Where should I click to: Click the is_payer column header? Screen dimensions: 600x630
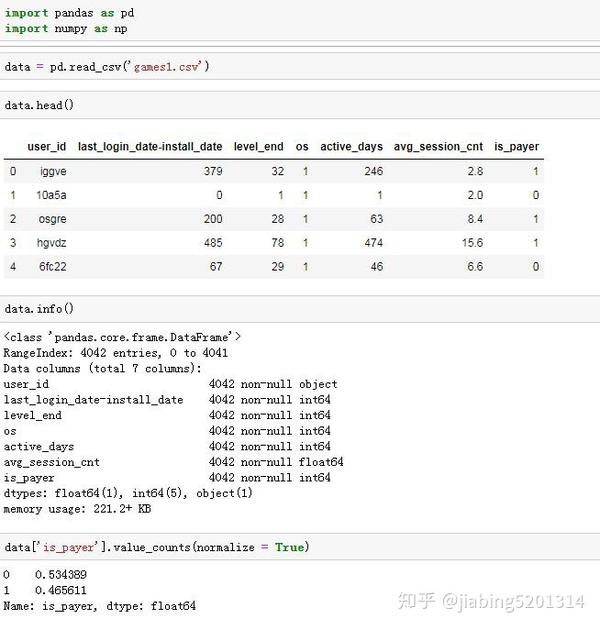point(516,147)
